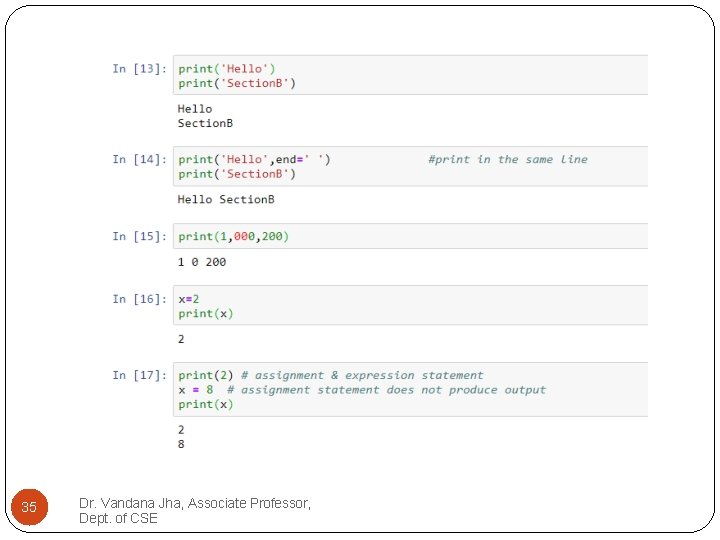The height and width of the screenshot is (540, 720).
Task: Click into the print(1,000,200) code cell
Action: (233, 237)
